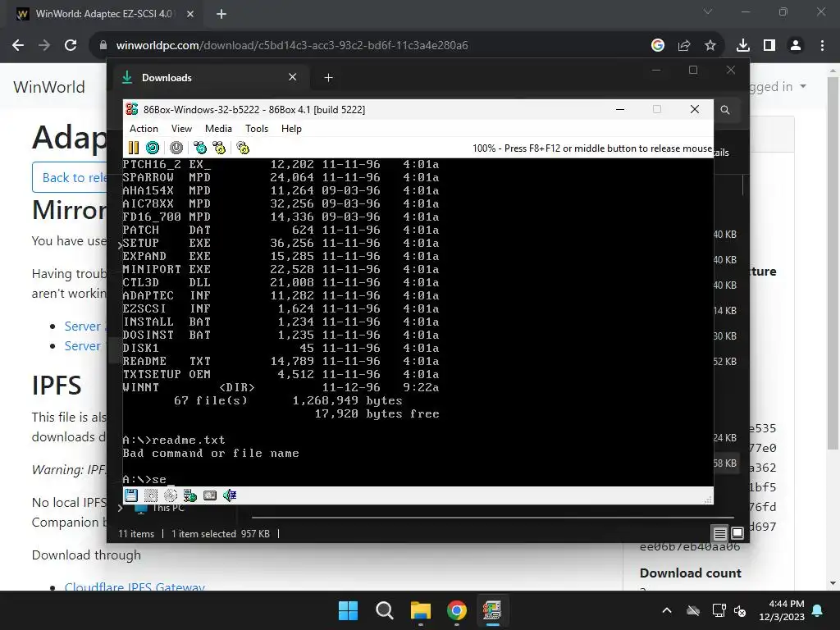The width and height of the screenshot is (840, 630).
Task: Open 86Box machine settings icon
Action: (x=243, y=148)
